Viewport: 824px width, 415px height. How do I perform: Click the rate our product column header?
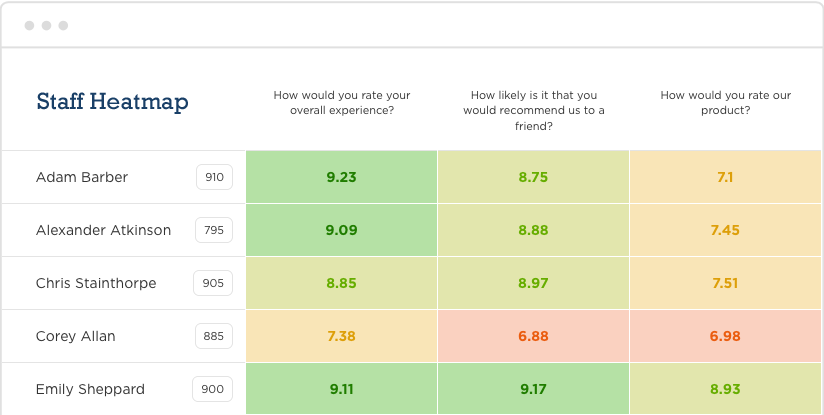click(x=725, y=102)
